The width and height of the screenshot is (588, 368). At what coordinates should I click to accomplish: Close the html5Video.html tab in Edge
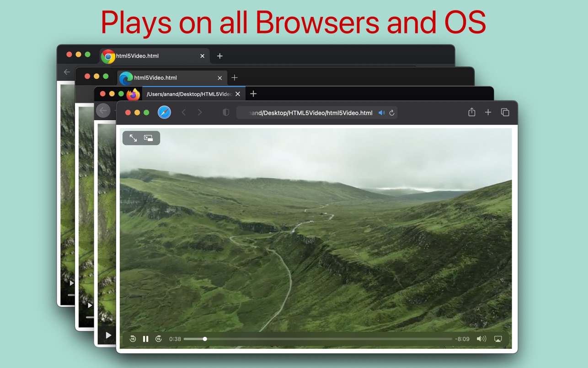point(220,78)
